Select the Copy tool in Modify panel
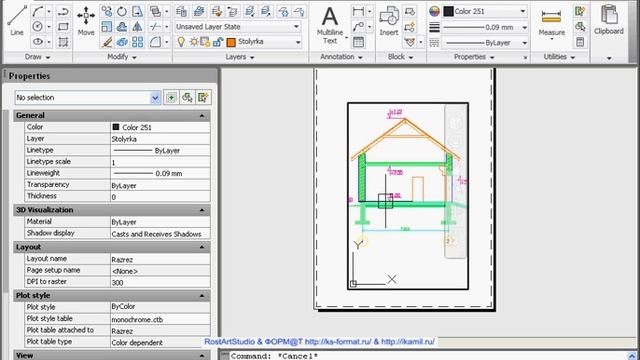The height and width of the screenshot is (360, 640). coord(107,11)
